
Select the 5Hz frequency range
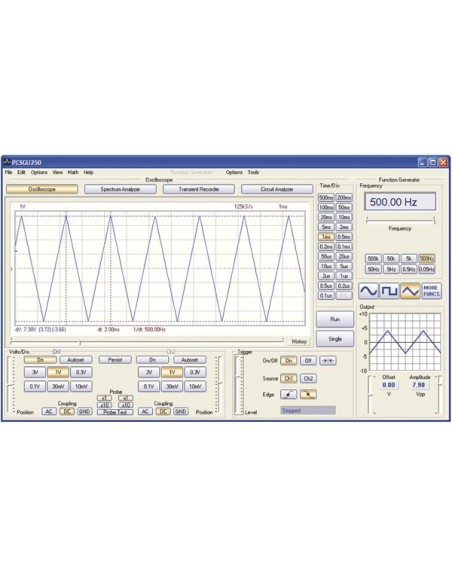point(391,269)
